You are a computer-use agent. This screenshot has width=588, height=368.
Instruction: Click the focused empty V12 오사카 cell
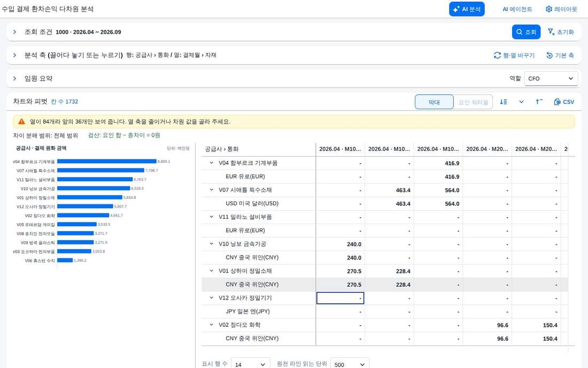tap(340, 298)
